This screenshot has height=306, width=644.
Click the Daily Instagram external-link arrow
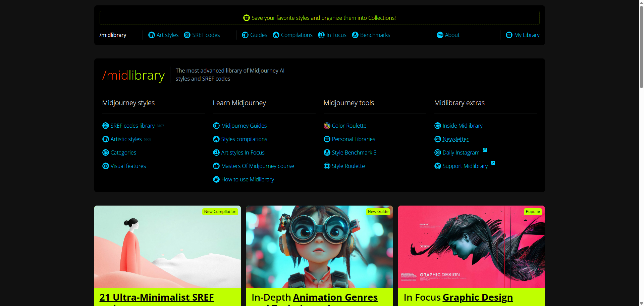pos(485,150)
